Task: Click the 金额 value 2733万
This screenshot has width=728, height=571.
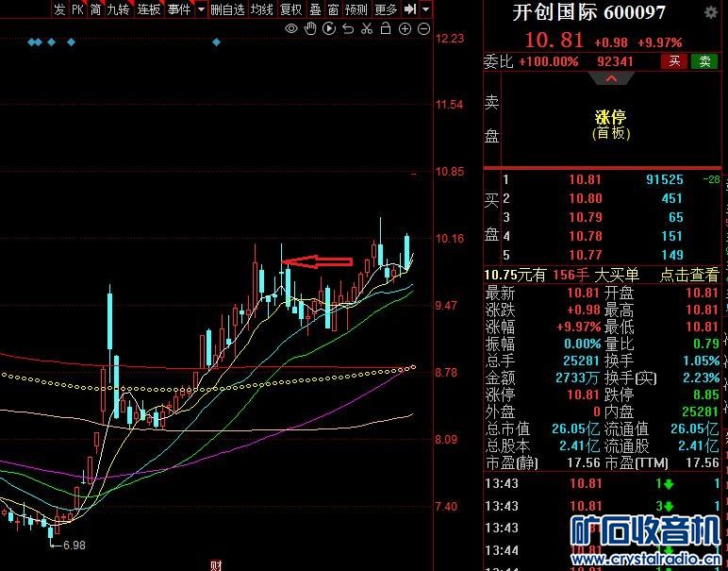Action: pyautogui.click(x=578, y=378)
